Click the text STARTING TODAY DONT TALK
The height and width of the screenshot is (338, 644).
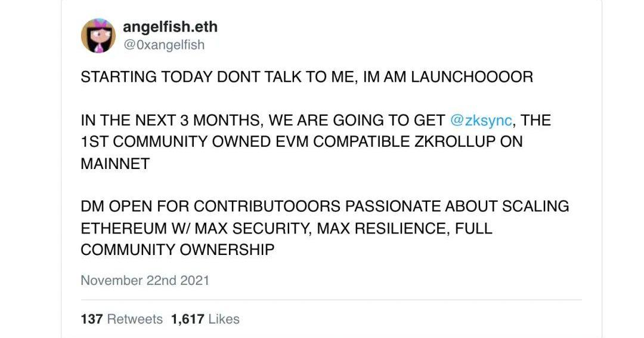173,77
